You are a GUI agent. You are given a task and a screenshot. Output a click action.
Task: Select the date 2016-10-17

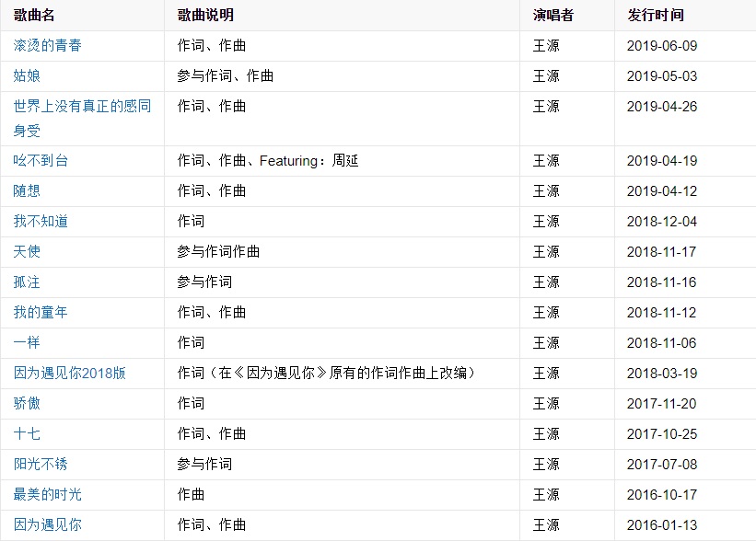662,494
